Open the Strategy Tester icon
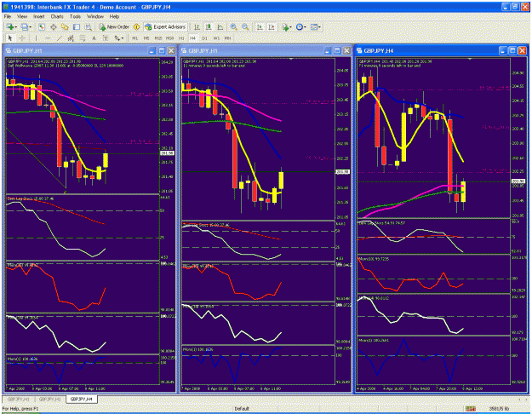The width and height of the screenshot is (532, 414). [88, 26]
